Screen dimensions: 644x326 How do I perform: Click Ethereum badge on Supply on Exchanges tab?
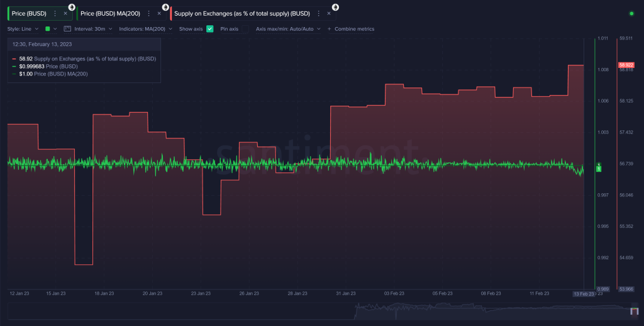[x=336, y=8]
